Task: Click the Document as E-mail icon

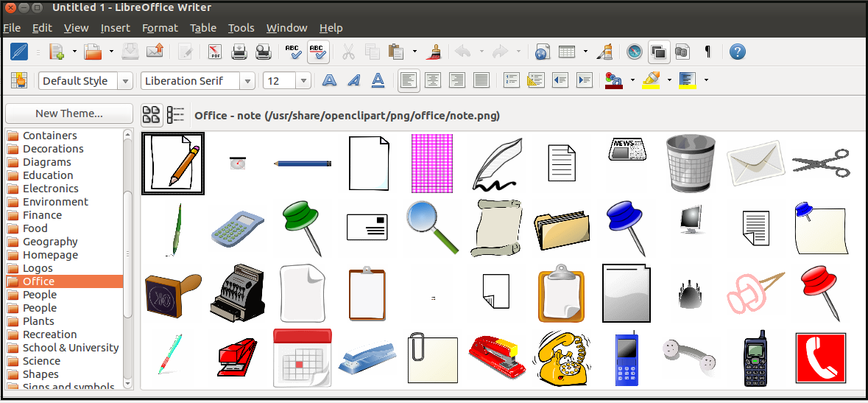Action: tap(155, 52)
